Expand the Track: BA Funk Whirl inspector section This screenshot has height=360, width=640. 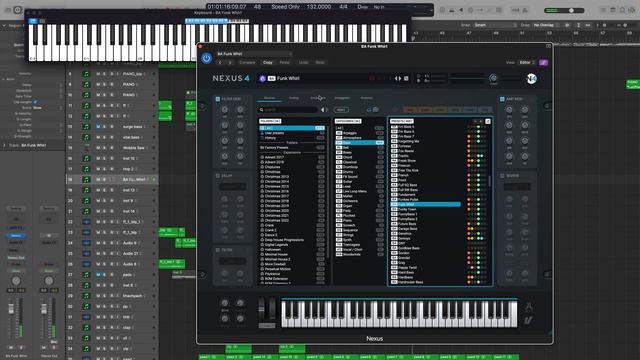click(4, 145)
